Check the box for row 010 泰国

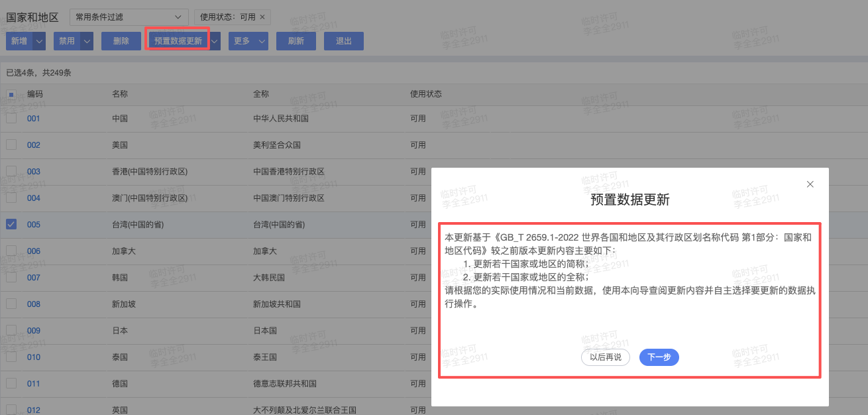[11, 357]
